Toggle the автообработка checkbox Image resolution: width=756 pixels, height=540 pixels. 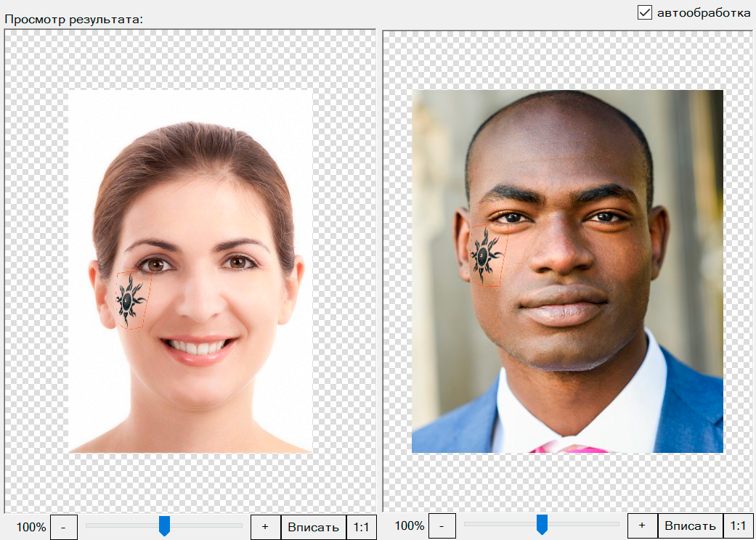pos(645,12)
